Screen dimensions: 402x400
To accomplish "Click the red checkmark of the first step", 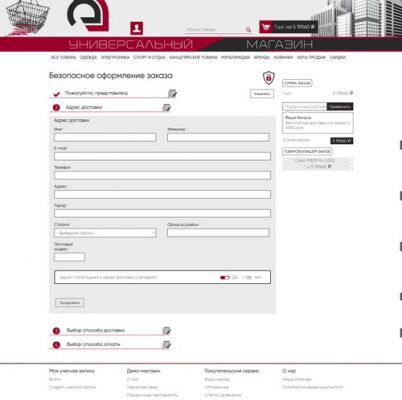I will (57, 94).
